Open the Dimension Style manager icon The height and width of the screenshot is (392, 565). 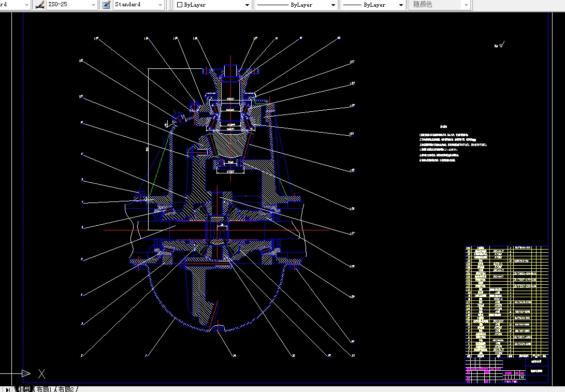(40, 5)
